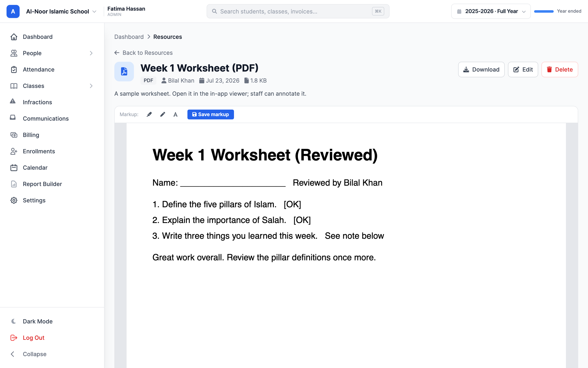Expand the People submenu chevron
588x368 pixels.
point(91,53)
